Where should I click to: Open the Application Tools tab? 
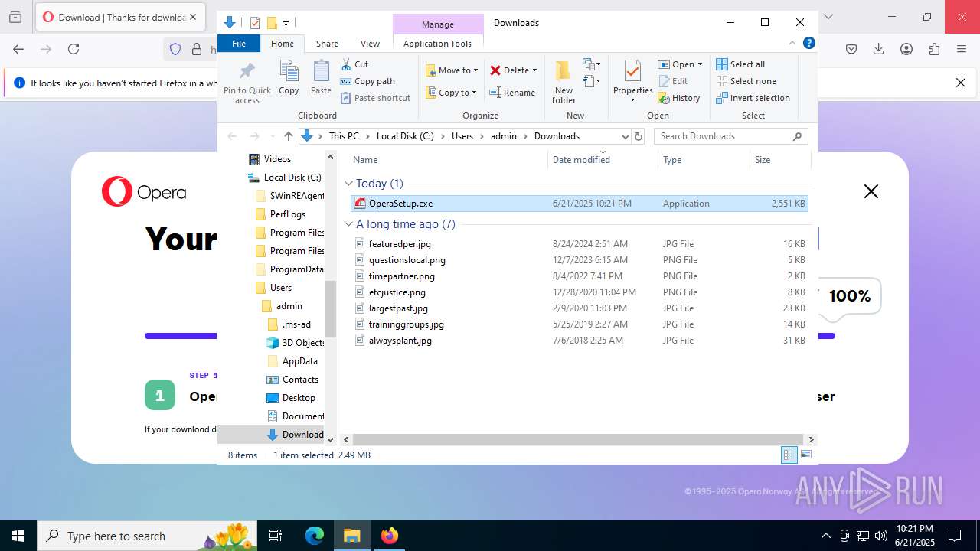click(x=437, y=44)
